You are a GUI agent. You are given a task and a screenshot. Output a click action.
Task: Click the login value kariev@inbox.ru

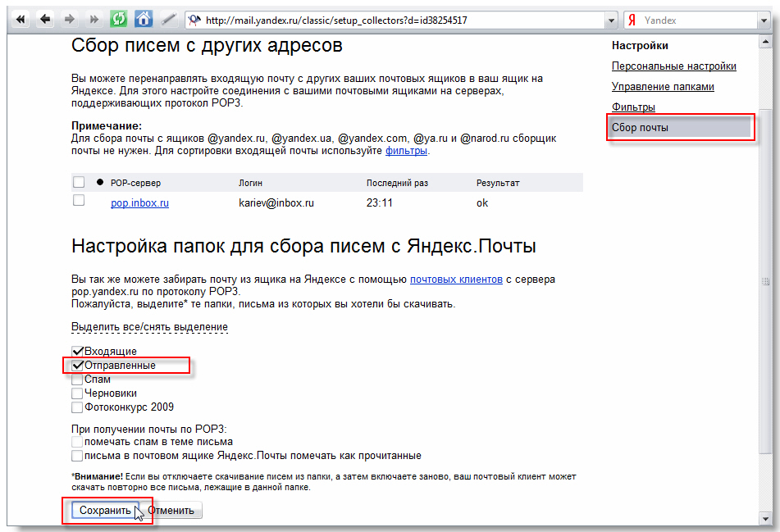(x=276, y=202)
